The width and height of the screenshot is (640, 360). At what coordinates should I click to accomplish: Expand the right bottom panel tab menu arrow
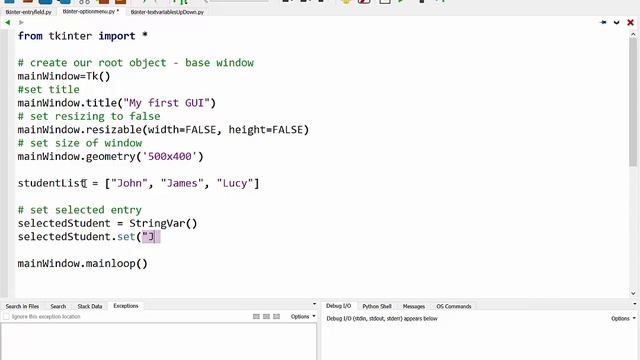[x=634, y=304]
